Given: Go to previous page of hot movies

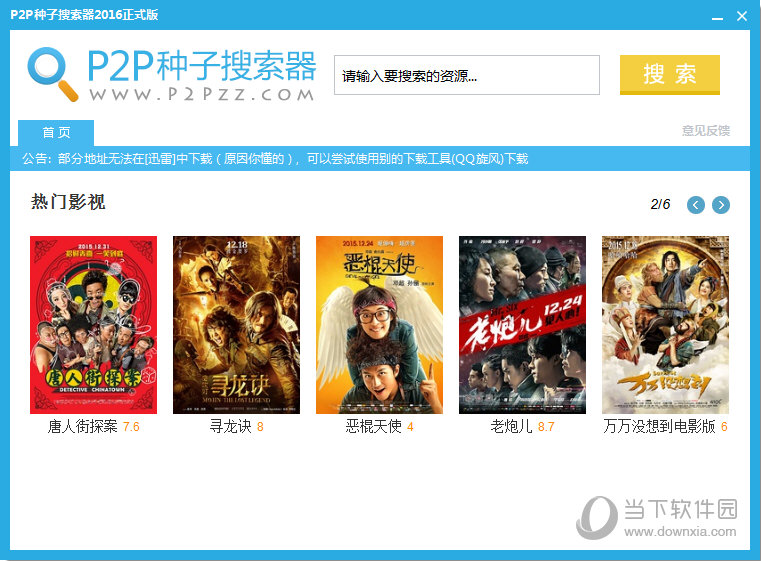Looking at the screenshot, I should coord(695,205).
